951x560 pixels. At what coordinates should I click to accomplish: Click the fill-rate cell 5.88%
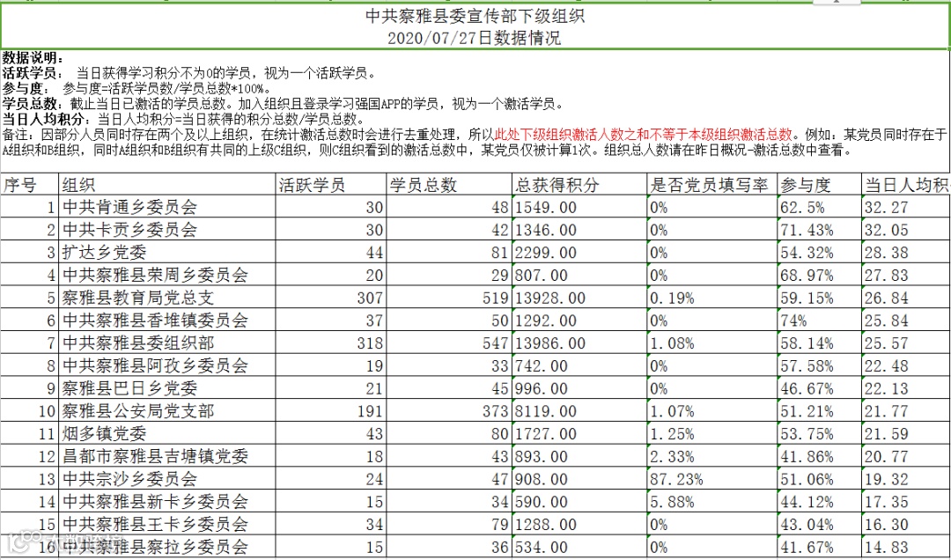(712, 502)
